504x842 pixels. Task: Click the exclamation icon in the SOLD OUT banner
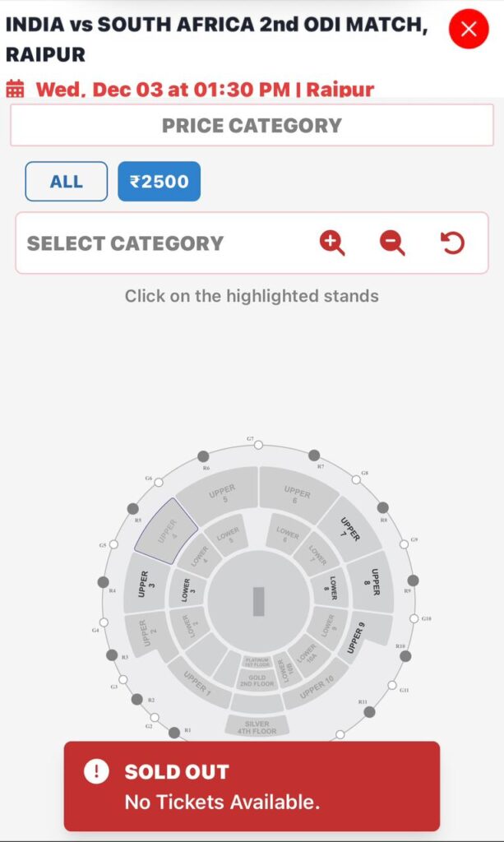tap(97, 771)
